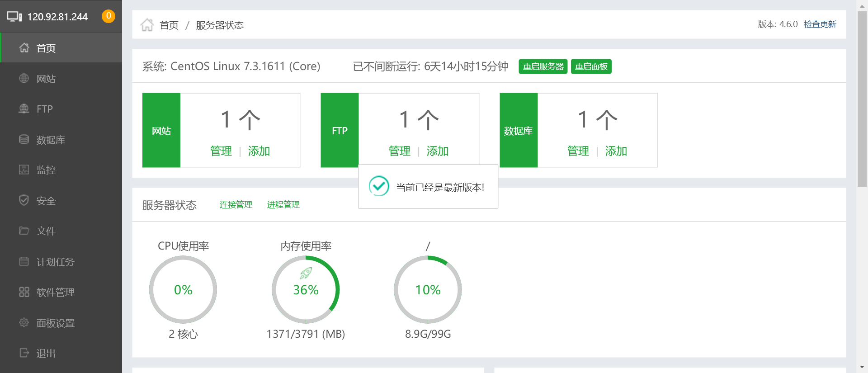Click the green FTP card label
The height and width of the screenshot is (373, 868).
point(340,130)
